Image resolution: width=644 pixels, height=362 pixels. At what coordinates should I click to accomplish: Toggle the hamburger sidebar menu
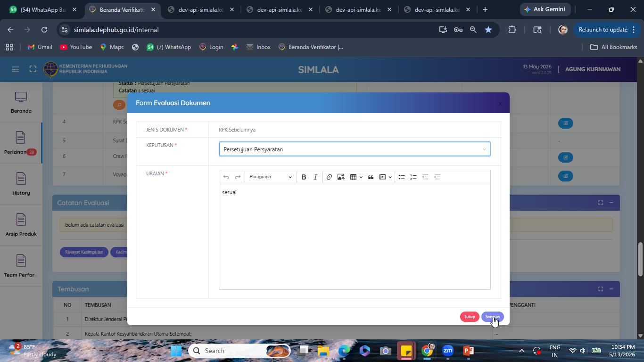15,69
